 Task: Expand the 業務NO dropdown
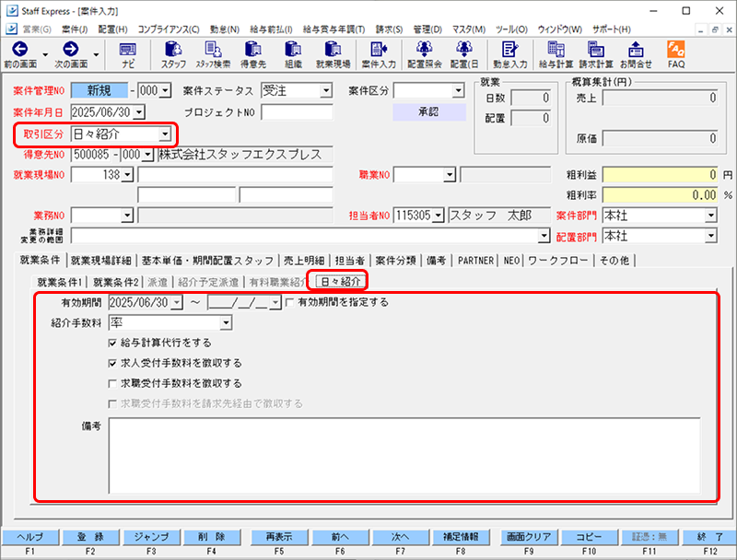click(127, 216)
